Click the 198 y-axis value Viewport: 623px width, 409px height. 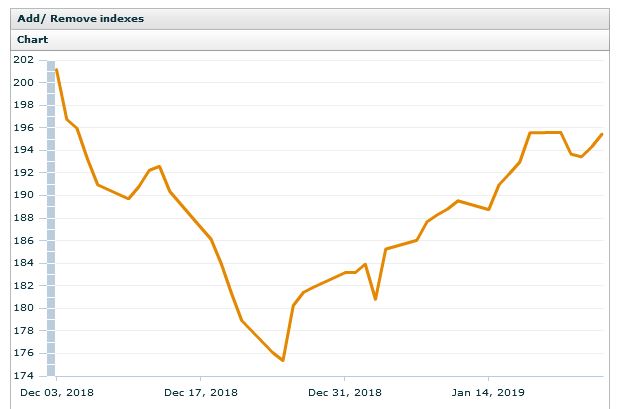pyautogui.click(x=23, y=105)
